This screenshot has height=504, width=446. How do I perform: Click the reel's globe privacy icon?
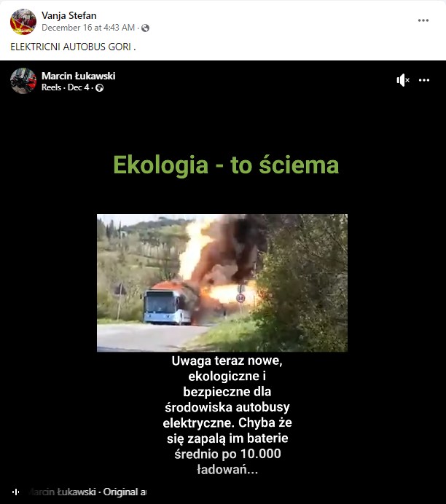[x=100, y=87]
